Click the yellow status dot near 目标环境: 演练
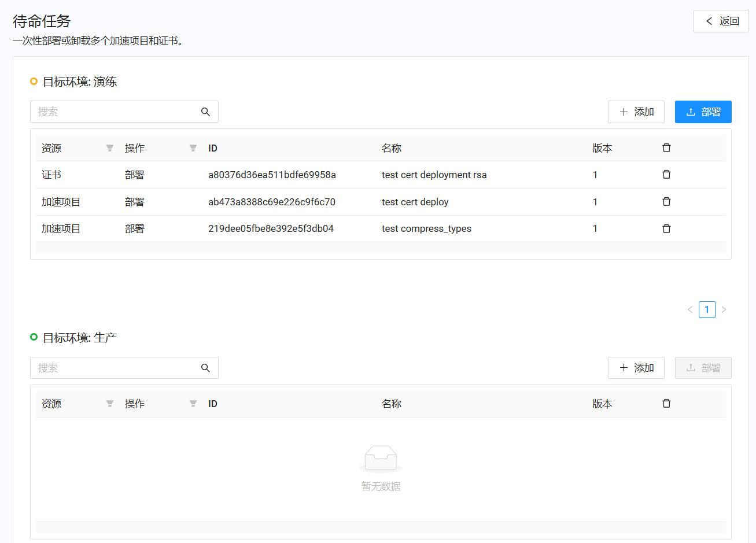756x543 pixels. pyautogui.click(x=34, y=82)
